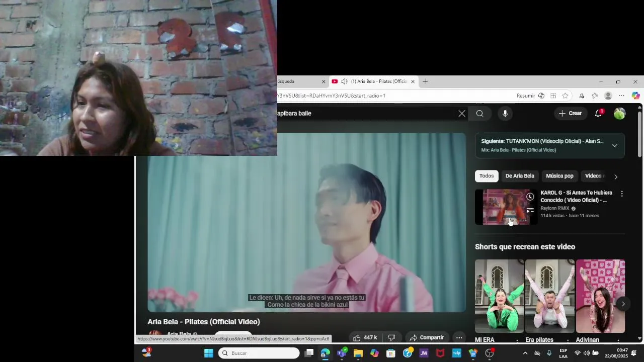Share the video with Compartir button
Image resolution: width=644 pixels, height=362 pixels.
427,338
